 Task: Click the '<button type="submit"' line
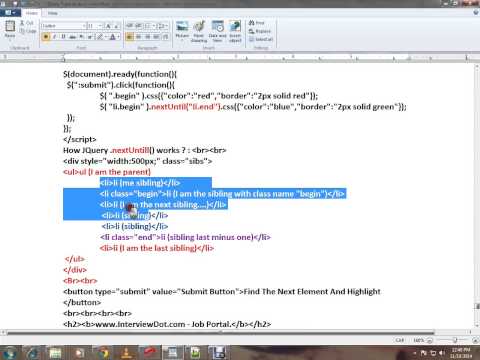click(x=222, y=292)
